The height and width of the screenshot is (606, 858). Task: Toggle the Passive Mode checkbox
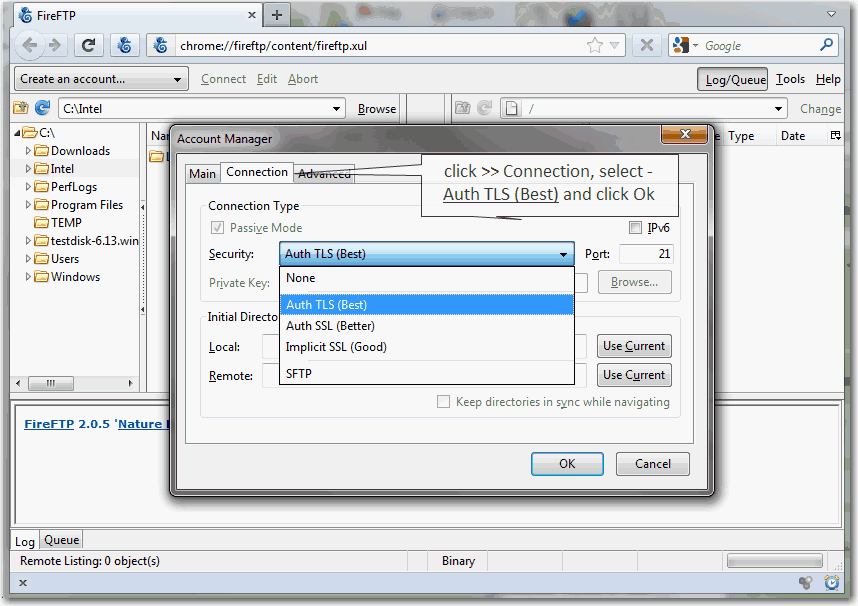[217, 228]
